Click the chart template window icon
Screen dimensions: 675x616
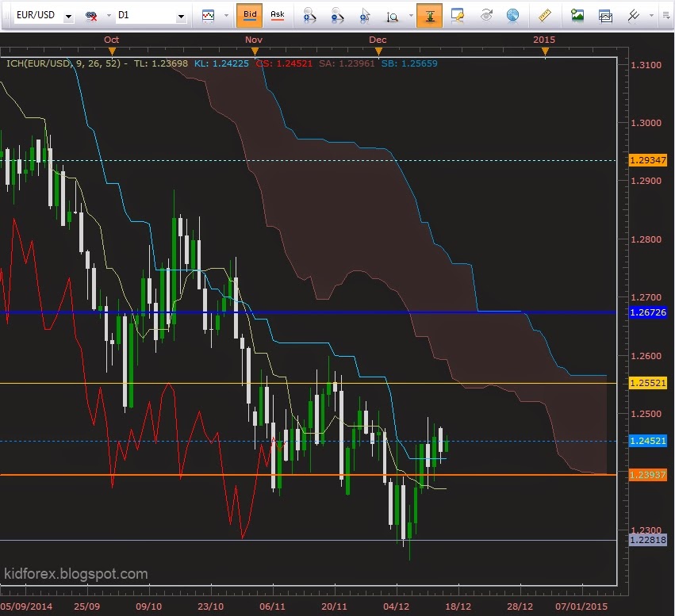pyautogui.click(x=605, y=16)
